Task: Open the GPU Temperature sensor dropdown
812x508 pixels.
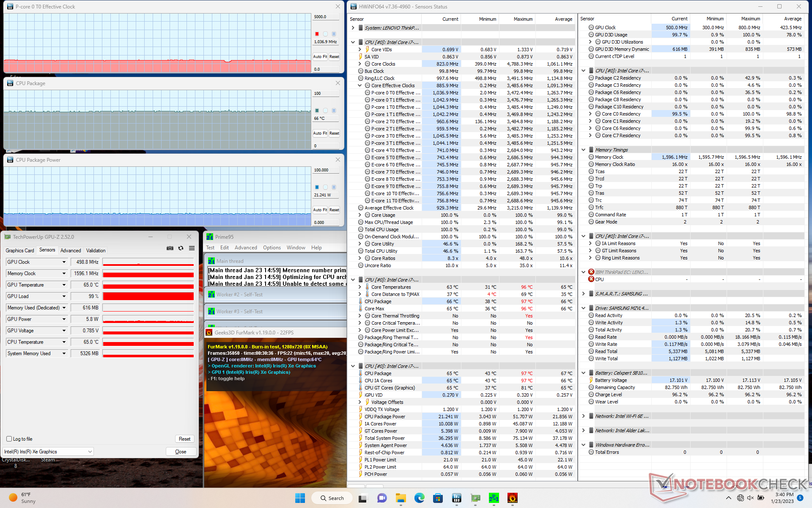Action: (x=64, y=285)
